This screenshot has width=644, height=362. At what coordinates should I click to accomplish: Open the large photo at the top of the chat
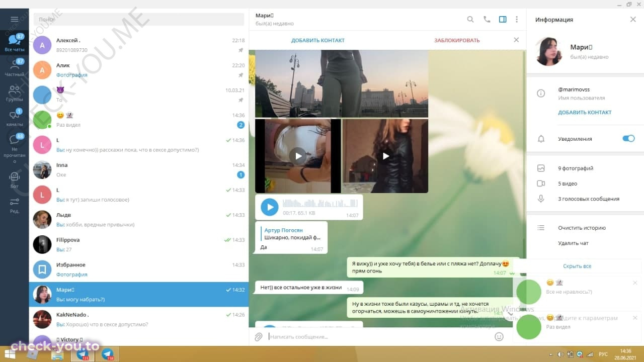coord(342,83)
